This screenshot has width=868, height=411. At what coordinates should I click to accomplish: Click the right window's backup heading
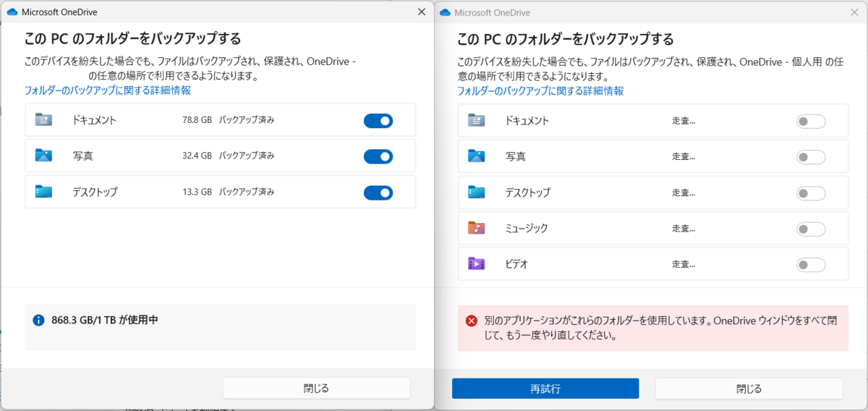point(566,38)
